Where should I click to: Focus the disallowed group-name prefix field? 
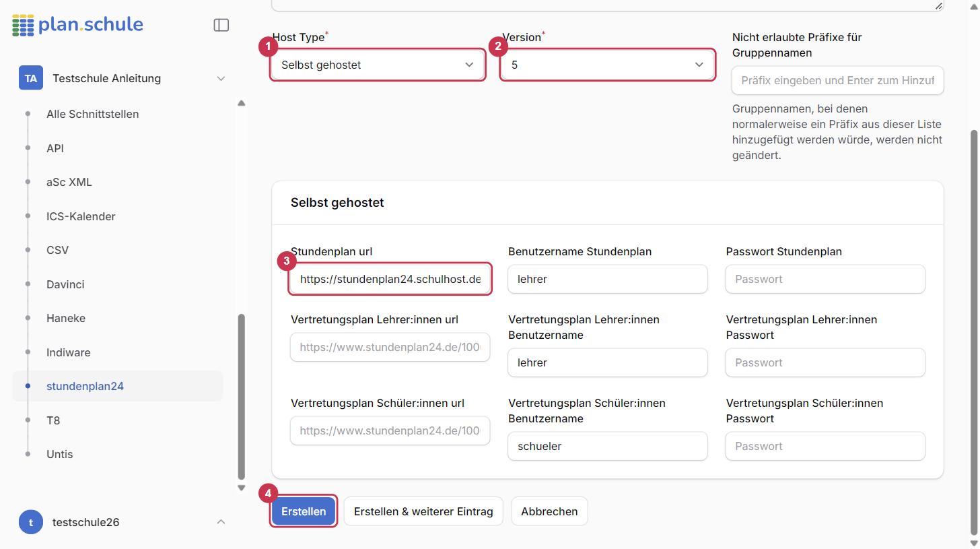pos(838,80)
